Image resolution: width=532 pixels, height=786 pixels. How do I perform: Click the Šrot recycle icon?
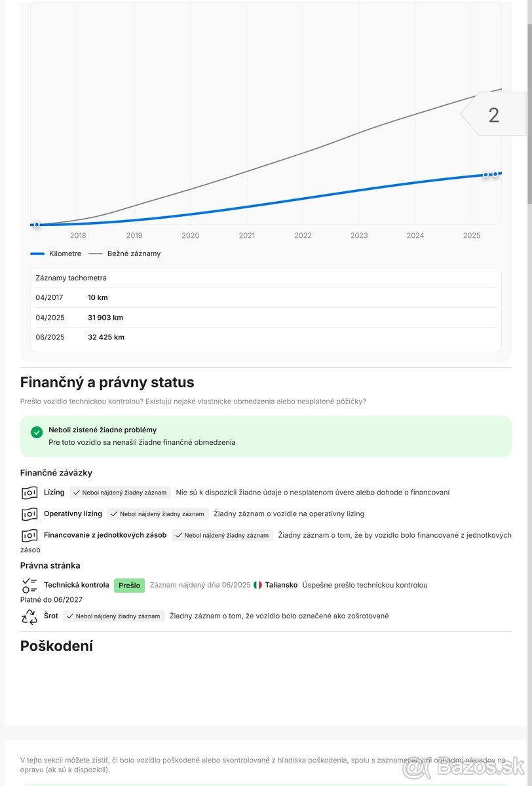point(29,616)
